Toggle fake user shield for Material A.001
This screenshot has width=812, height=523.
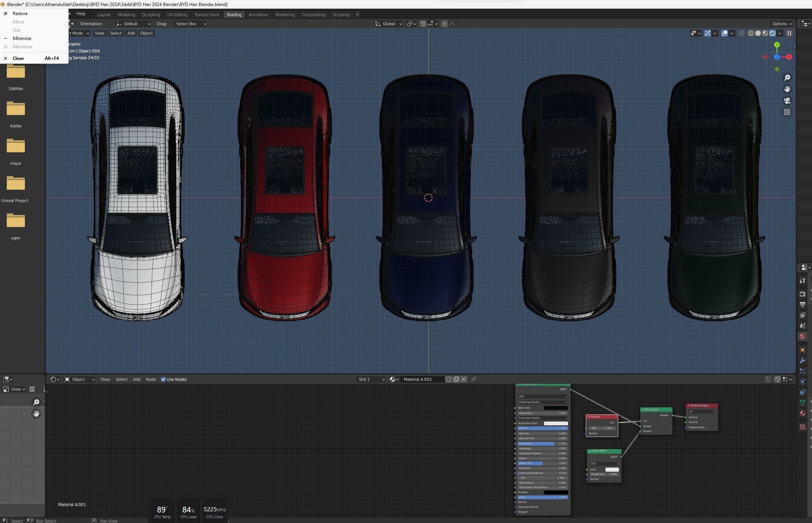pyautogui.click(x=449, y=379)
